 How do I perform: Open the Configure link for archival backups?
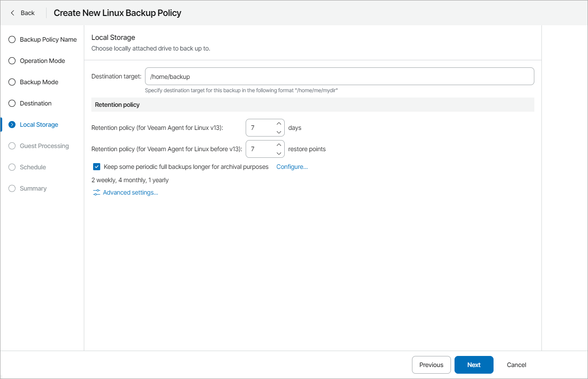[x=291, y=166]
